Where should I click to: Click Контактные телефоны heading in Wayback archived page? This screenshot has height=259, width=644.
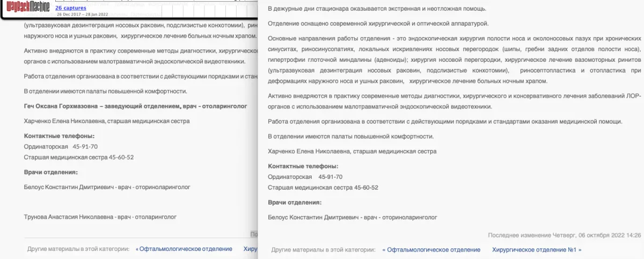pyautogui.click(x=60, y=136)
